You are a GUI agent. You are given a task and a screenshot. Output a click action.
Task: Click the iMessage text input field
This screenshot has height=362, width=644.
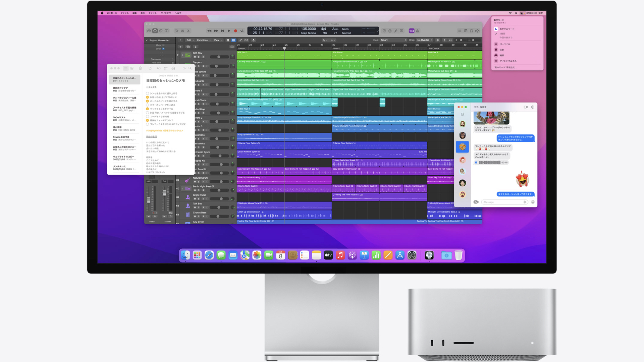[x=502, y=202]
